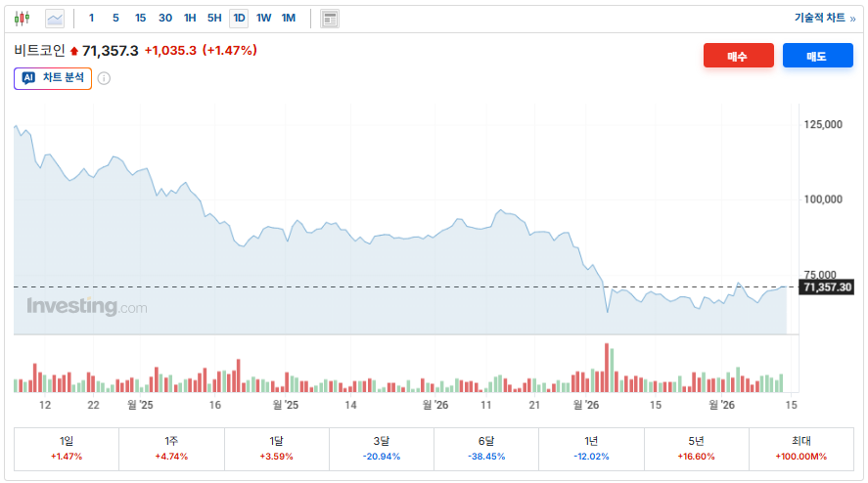
Task: Switch to the 1W interval
Action: (263, 18)
